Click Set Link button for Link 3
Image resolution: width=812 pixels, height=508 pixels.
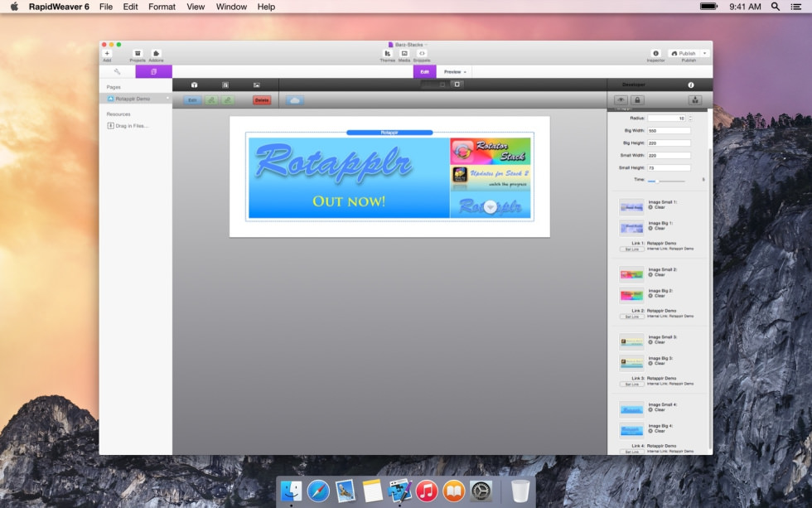coord(631,385)
